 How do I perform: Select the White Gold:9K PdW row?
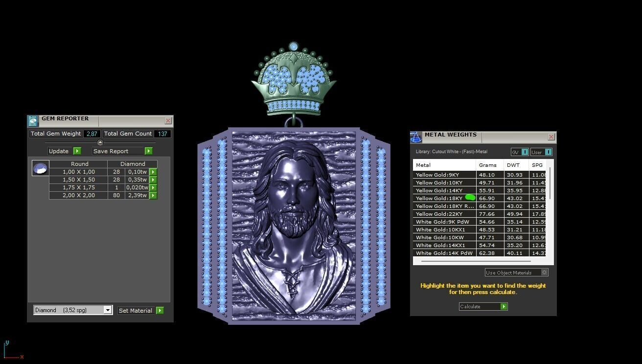[x=480, y=222]
